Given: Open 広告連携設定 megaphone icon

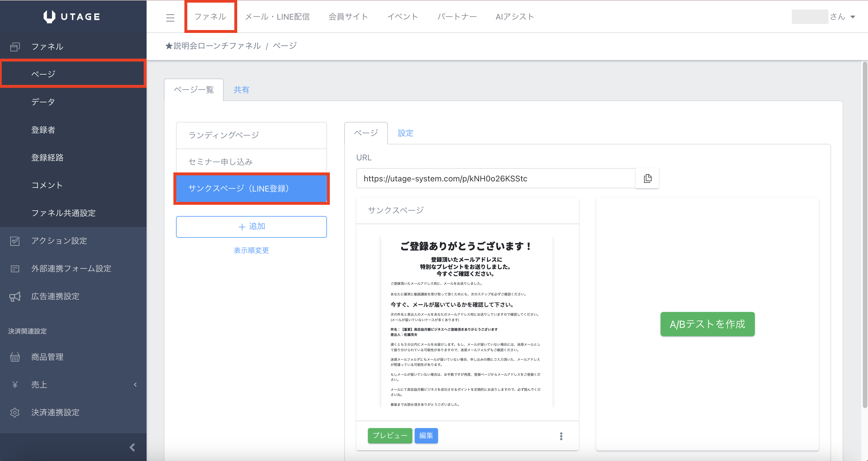Looking at the screenshot, I should click(15, 296).
